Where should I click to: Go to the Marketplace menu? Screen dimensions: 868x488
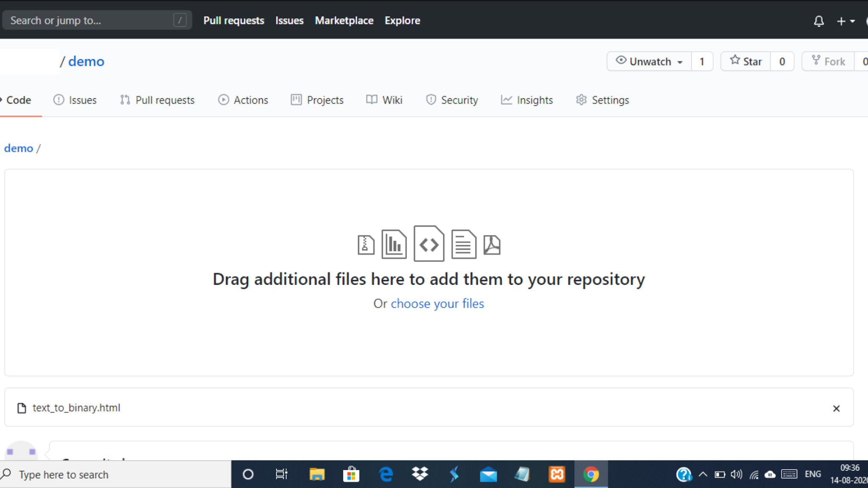(344, 20)
